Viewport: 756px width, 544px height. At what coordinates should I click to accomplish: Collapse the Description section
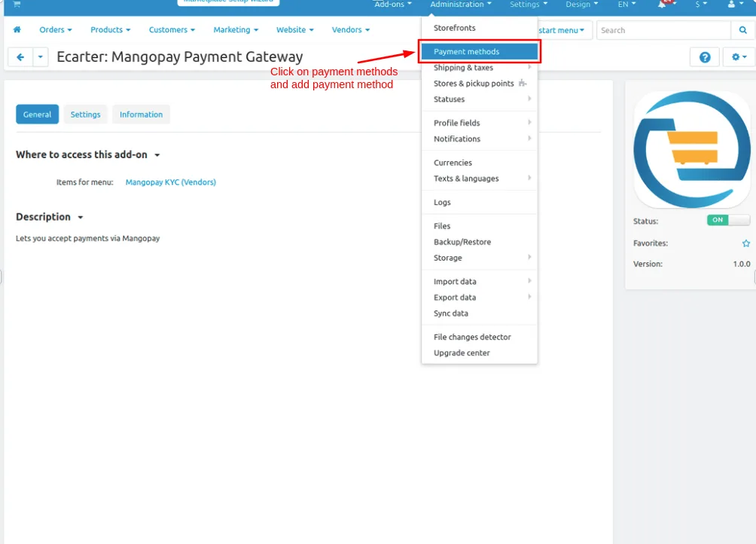tap(49, 217)
